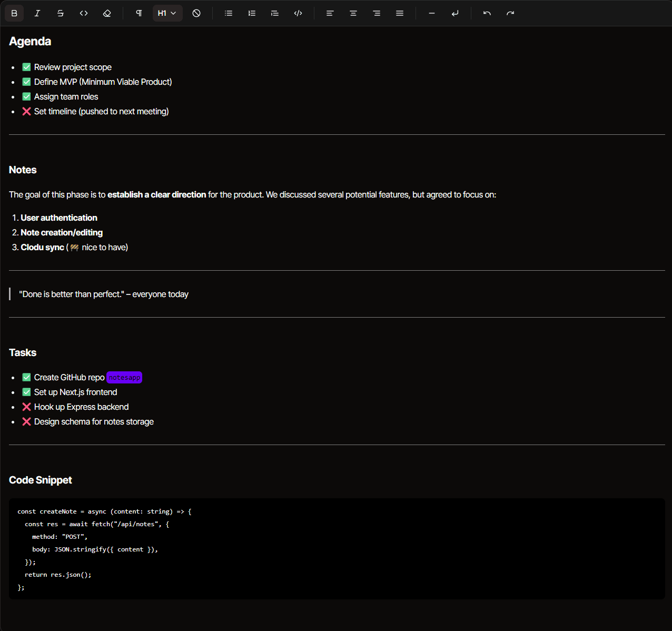This screenshot has width=672, height=631.
Task: Align text right
Action: [377, 13]
